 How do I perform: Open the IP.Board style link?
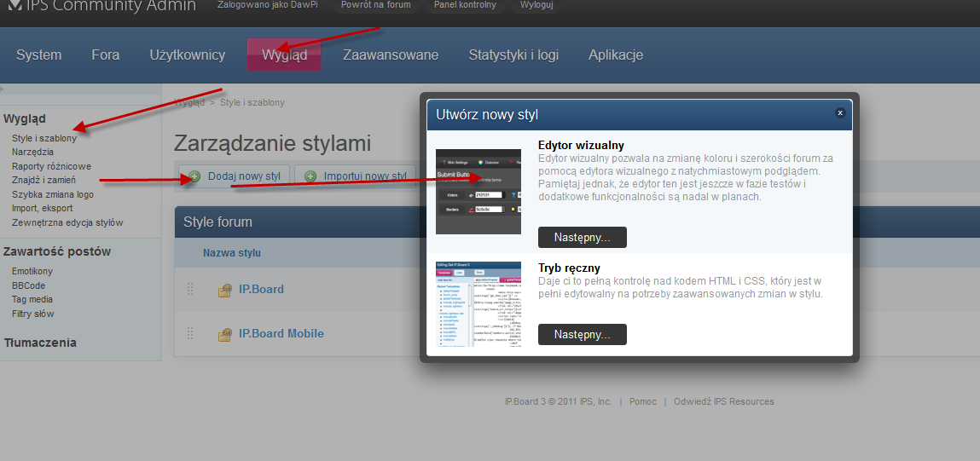point(261,289)
